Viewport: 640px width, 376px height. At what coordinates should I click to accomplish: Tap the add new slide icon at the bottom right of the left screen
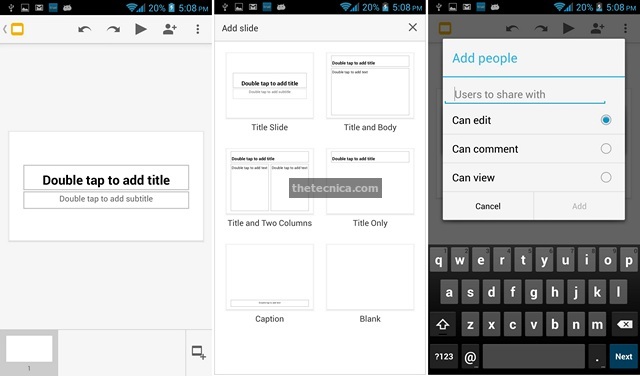199,353
